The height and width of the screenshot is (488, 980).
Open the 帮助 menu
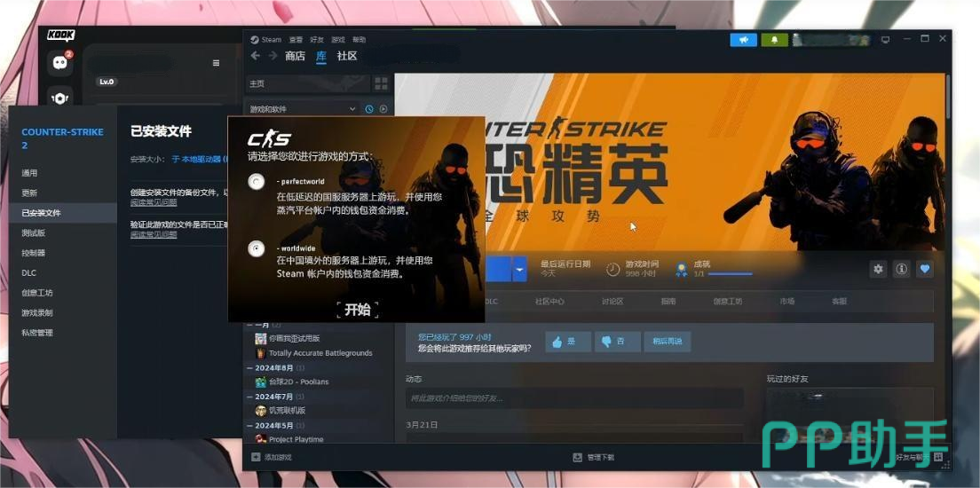(360, 39)
